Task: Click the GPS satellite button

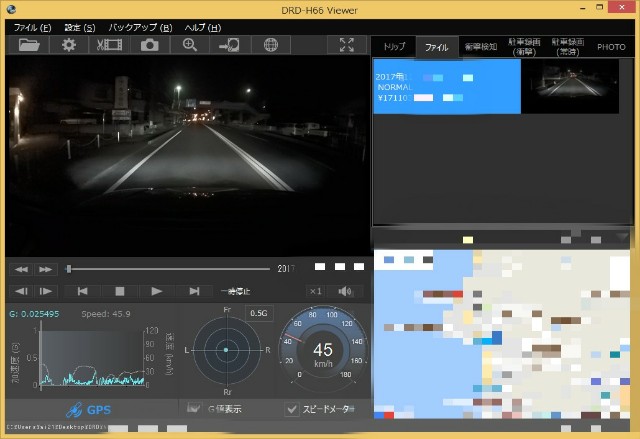Action: (x=88, y=410)
